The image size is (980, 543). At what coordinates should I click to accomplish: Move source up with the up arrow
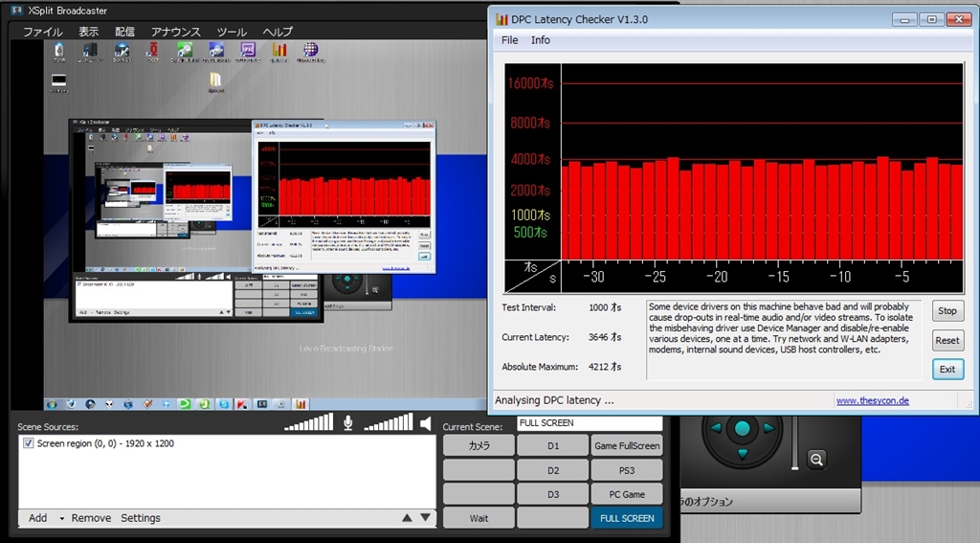coord(407,517)
